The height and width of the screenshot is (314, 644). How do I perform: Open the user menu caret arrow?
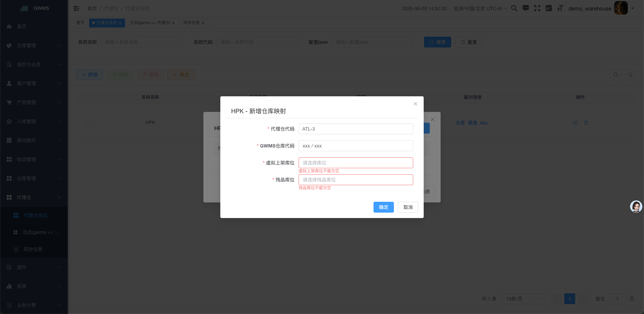(632, 8)
